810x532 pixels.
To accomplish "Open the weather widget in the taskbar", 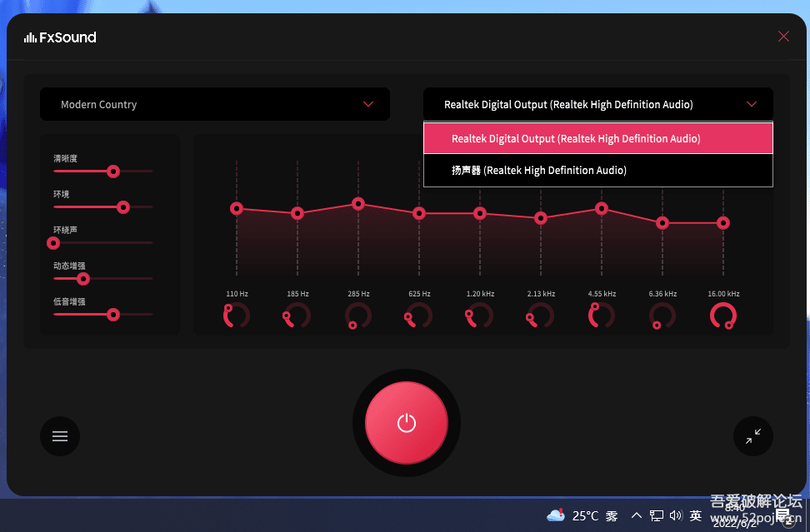I will [x=582, y=515].
